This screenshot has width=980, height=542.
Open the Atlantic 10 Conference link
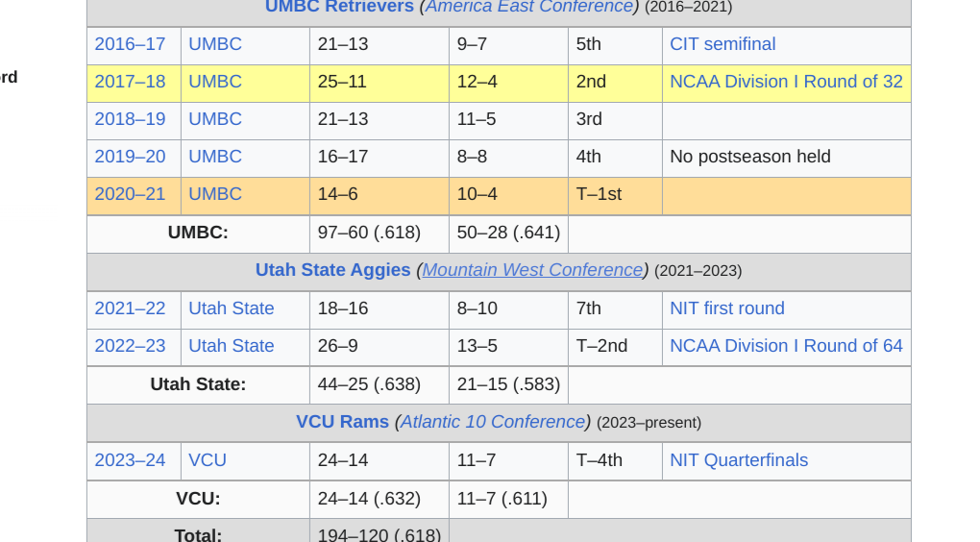click(493, 422)
